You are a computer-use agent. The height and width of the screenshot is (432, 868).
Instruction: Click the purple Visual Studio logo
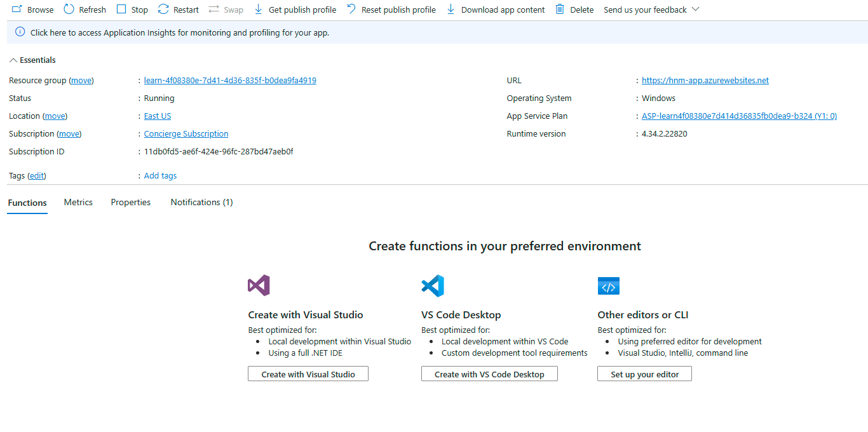tap(259, 285)
